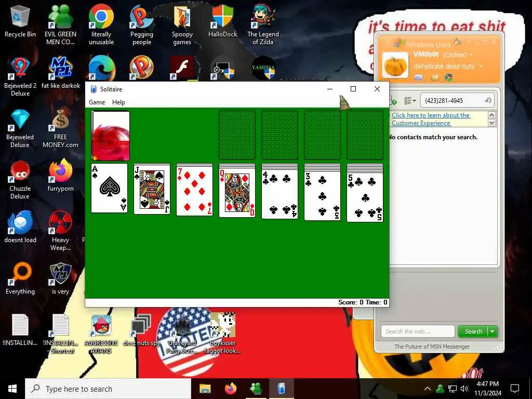Select the Chuzzle Deluxe desktop icon
The image size is (532, 399).
point(20,180)
